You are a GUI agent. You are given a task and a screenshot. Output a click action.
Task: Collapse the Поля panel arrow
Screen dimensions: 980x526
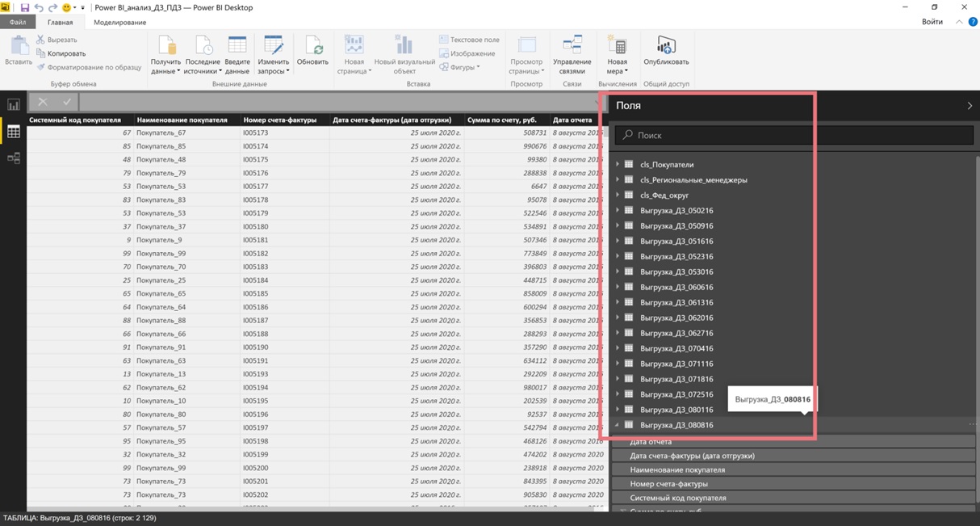(x=970, y=106)
